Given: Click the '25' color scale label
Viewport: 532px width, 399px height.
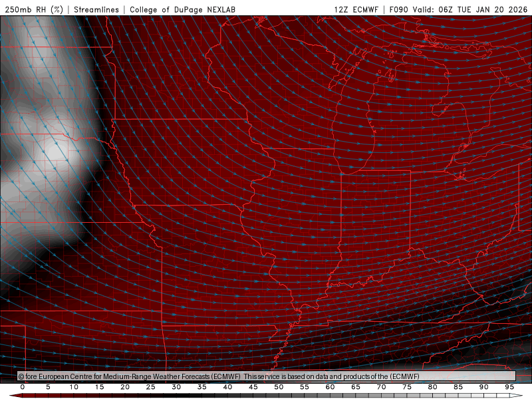Looking at the screenshot, I should 151,387.
